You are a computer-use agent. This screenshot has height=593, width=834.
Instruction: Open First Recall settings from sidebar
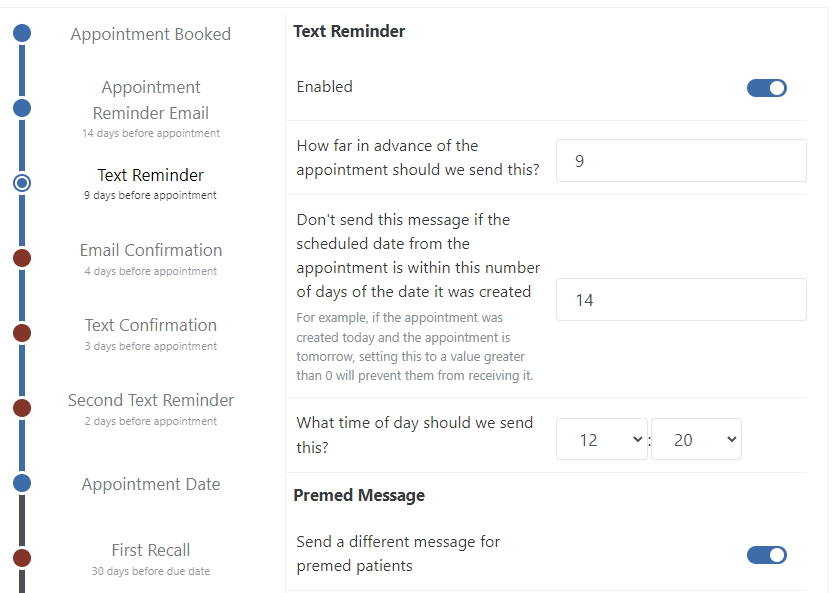click(150, 549)
